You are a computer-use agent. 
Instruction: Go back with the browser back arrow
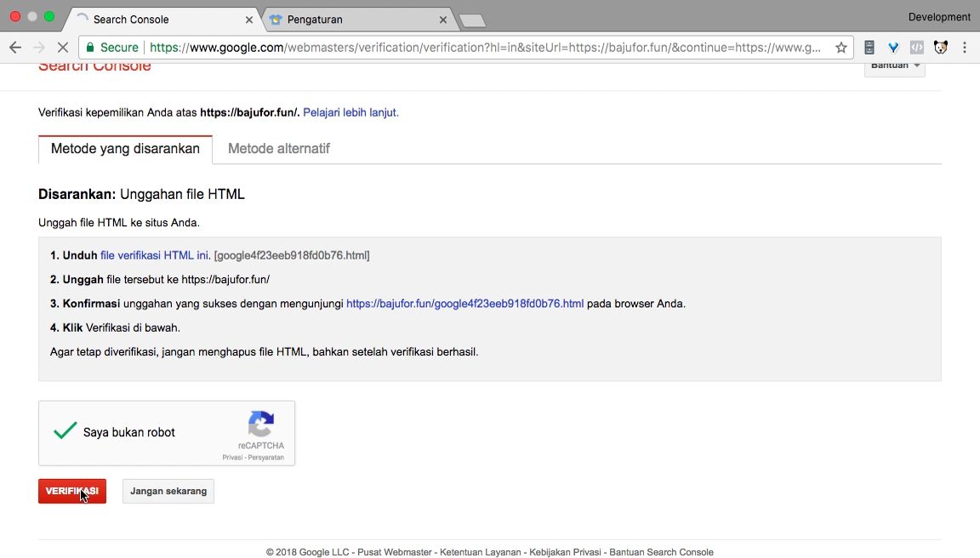pos(15,48)
